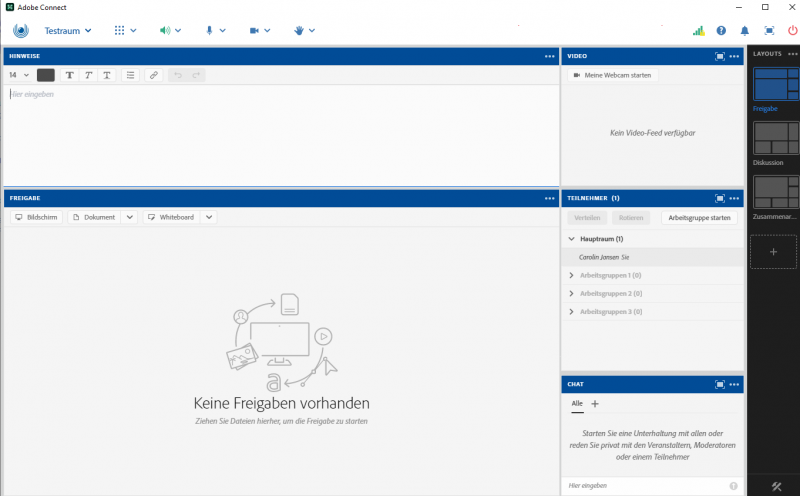This screenshot has width=800, height=496.
Task: Collapse the Hauptraum (1) group
Action: (571, 239)
